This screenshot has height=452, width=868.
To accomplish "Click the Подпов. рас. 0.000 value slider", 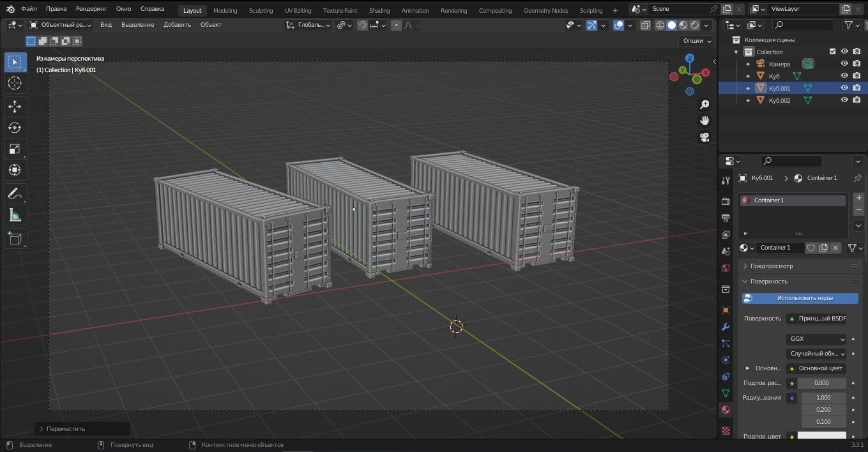I will (821, 383).
